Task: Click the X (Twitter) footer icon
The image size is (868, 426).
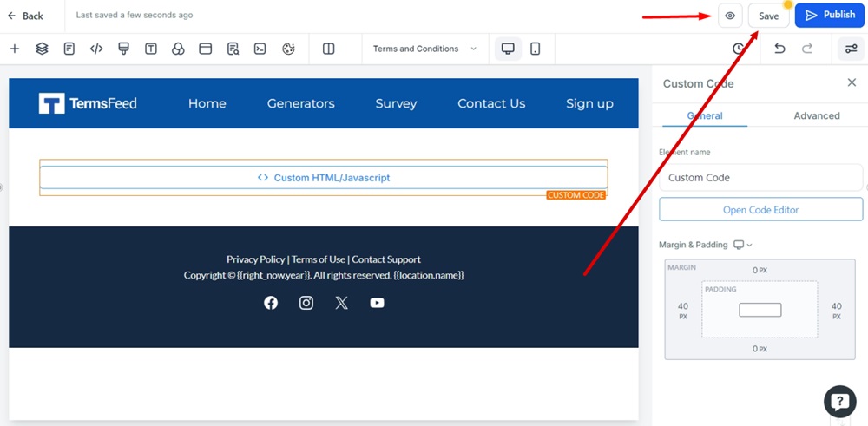Action: click(x=341, y=303)
